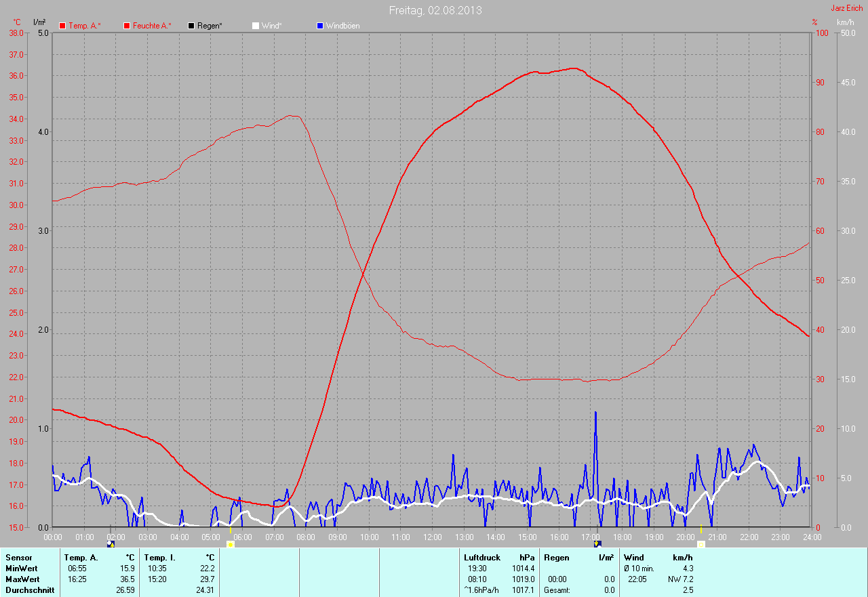Select the 'Wind*' legend label
The width and height of the screenshot is (868, 597).
(x=272, y=26)
